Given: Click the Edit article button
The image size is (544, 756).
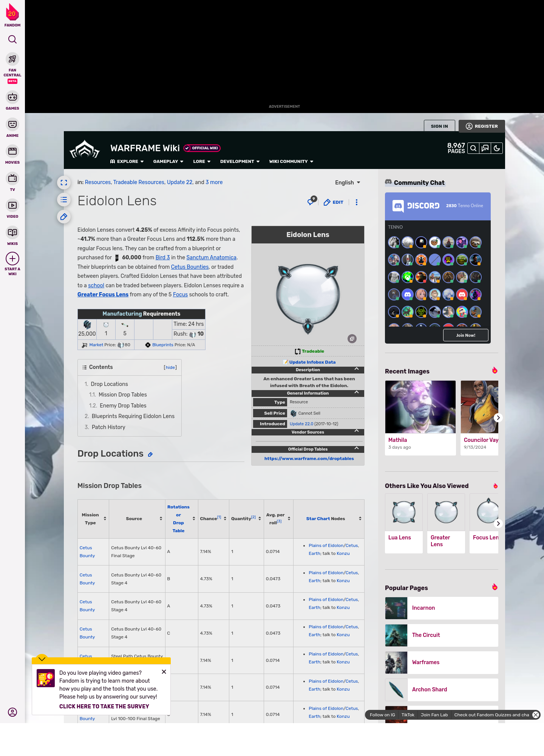Looking at the screenshot, I should point(334,202).
